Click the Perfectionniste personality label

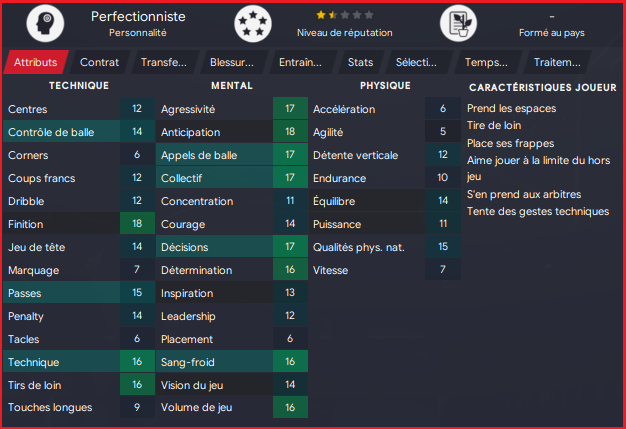136,17
